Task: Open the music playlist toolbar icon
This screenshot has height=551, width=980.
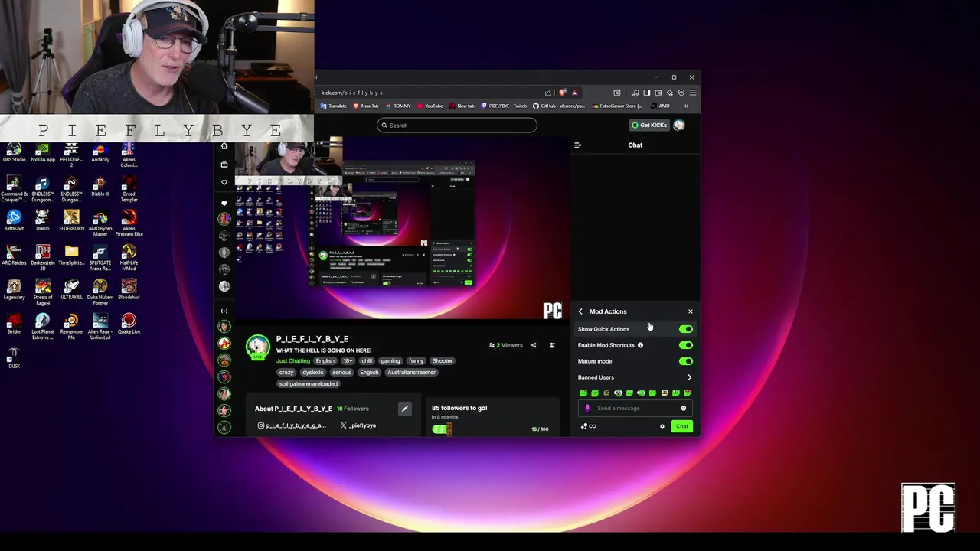Action: tap(635, 93)
